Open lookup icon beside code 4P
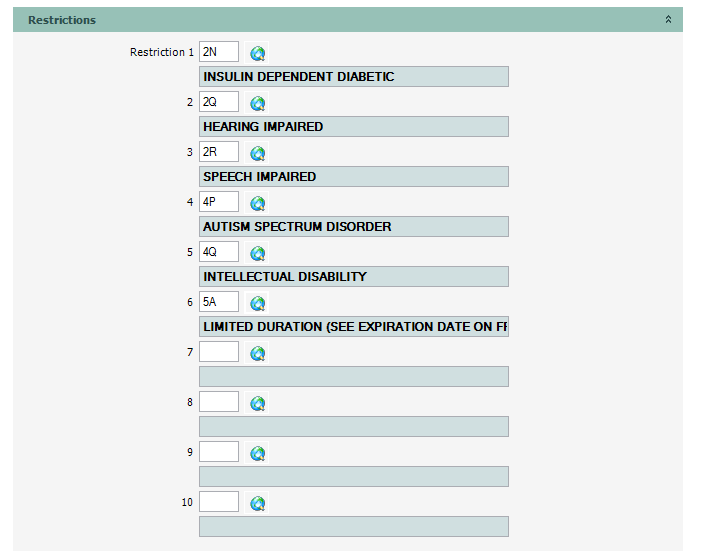The height and width of the screenshot is (559, 701). (x=257, y=203)
